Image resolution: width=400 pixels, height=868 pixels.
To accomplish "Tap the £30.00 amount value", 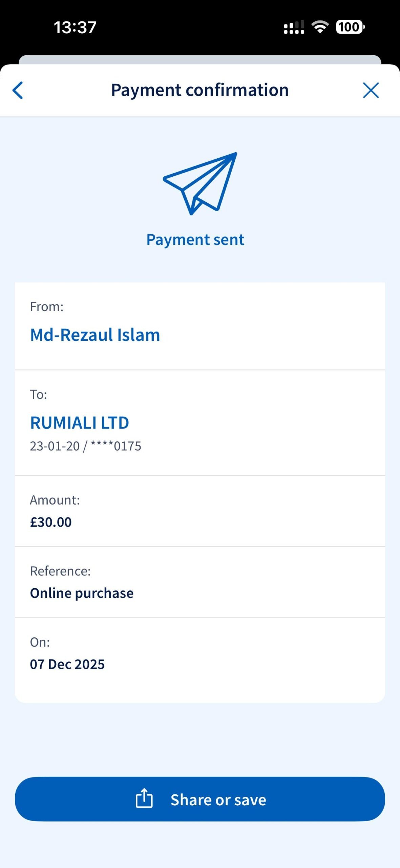I will click(51, 522).
